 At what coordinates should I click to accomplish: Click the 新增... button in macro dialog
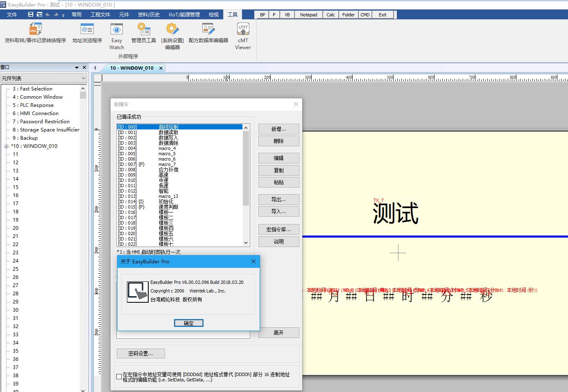pos(278,129)
